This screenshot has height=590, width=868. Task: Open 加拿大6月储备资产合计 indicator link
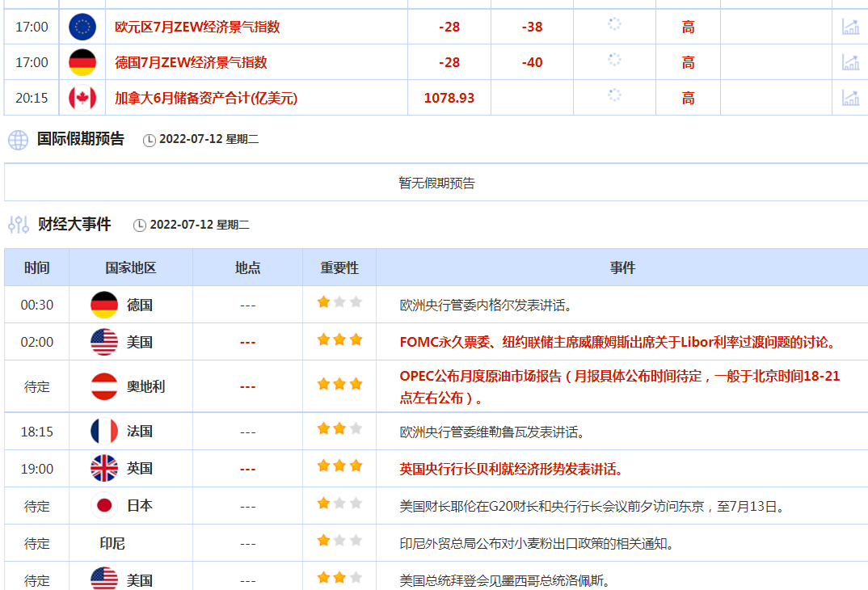[206, 98]
